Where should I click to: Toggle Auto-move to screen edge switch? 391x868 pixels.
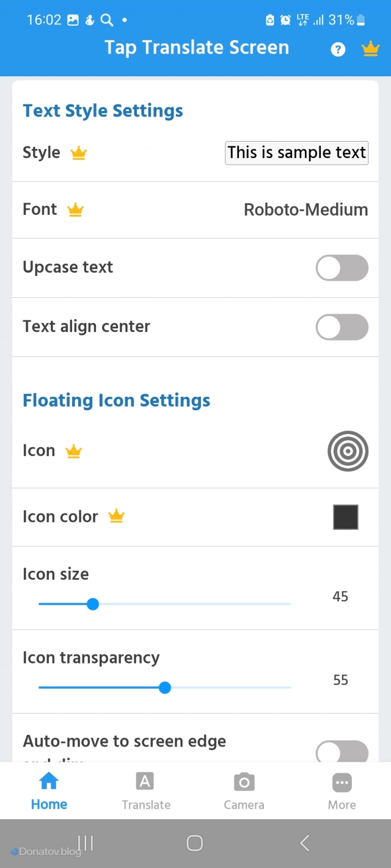point(342,751)
